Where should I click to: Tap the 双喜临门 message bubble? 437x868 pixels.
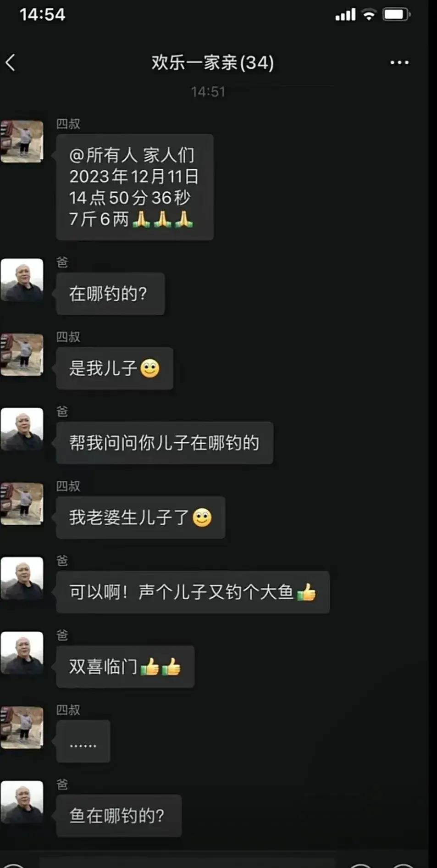(125, 667)
